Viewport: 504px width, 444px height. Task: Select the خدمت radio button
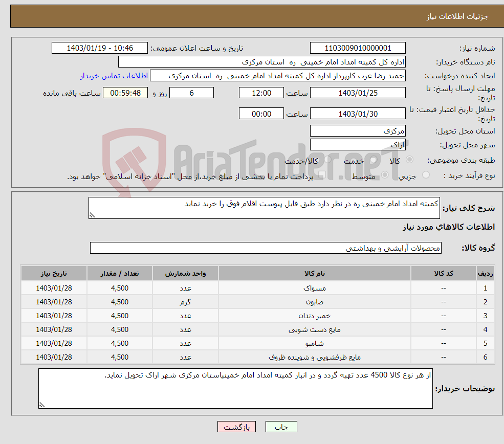pyautogui.click(x=374, y=160)
